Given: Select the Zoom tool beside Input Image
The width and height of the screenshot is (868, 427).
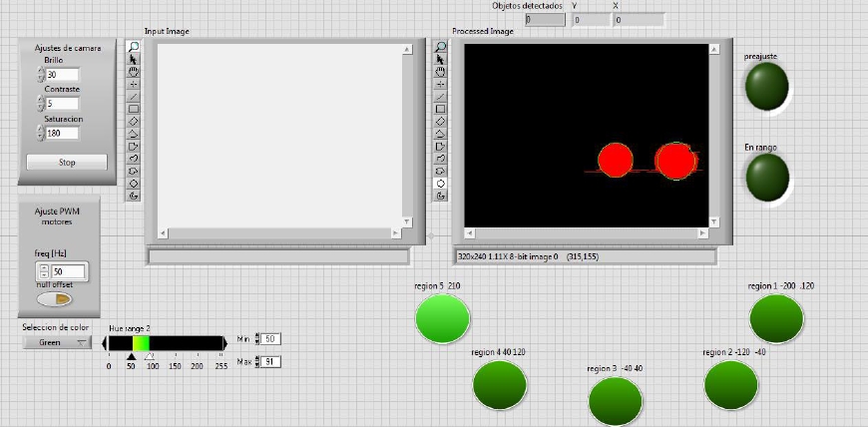Looking at the screenshot, I should [134, 47].
